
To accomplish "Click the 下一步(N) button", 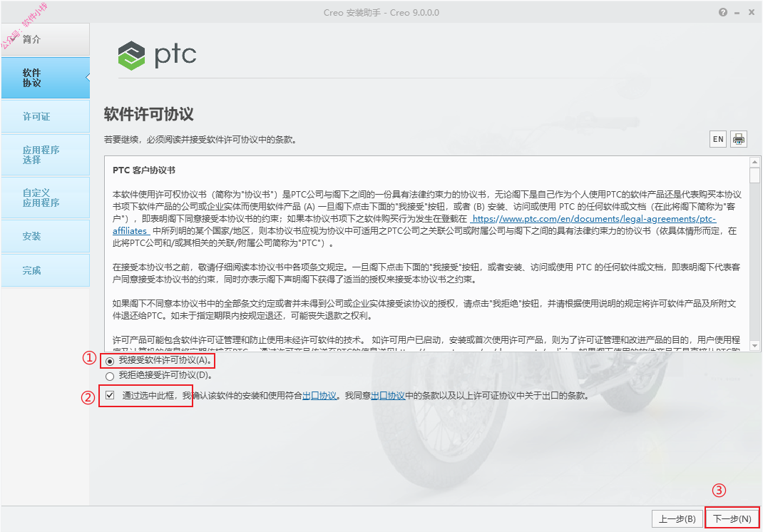I will coord(732,519).
